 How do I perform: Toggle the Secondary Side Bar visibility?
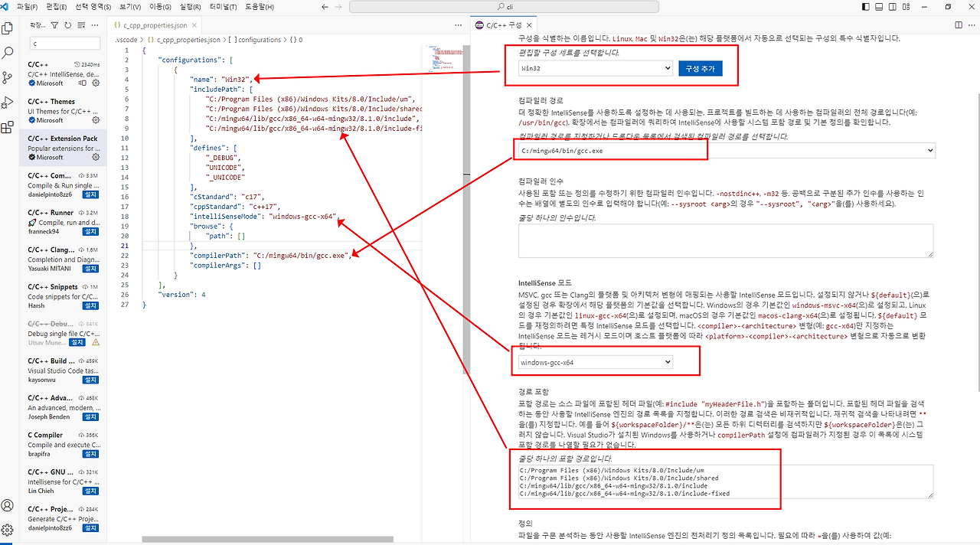click(x=893, y=6)
